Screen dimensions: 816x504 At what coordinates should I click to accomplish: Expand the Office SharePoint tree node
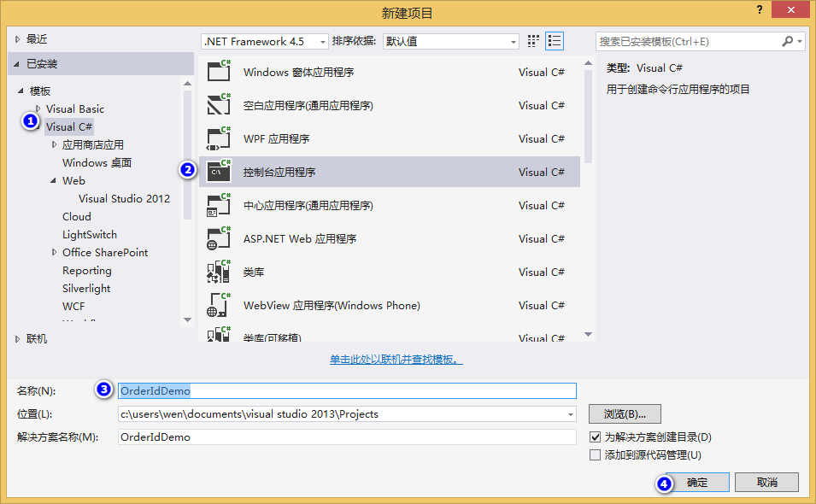[x=54, y=252]
